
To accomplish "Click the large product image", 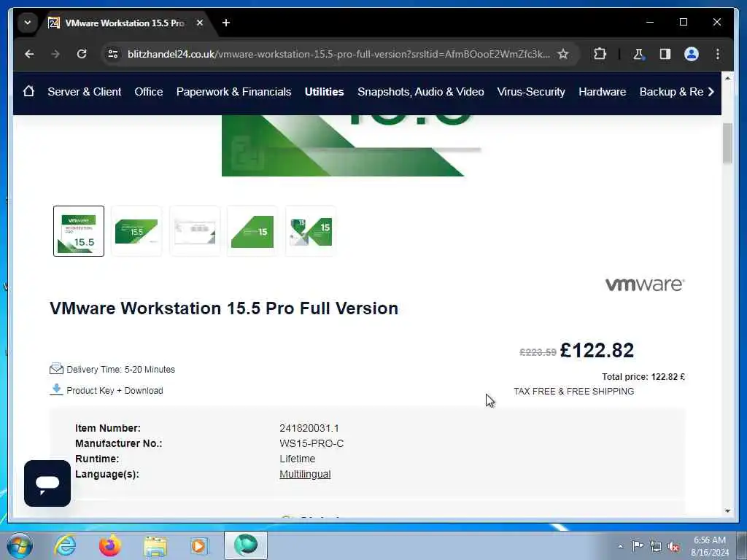I will [x=352, y=145].
